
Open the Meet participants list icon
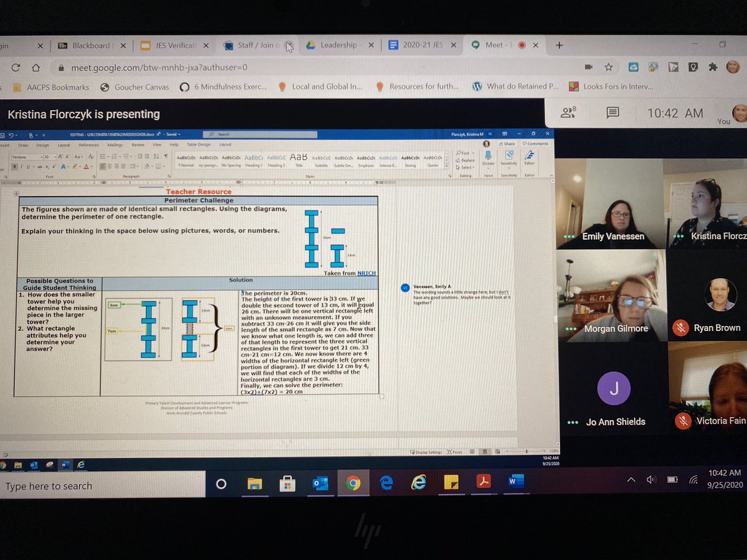coord(569,113)
